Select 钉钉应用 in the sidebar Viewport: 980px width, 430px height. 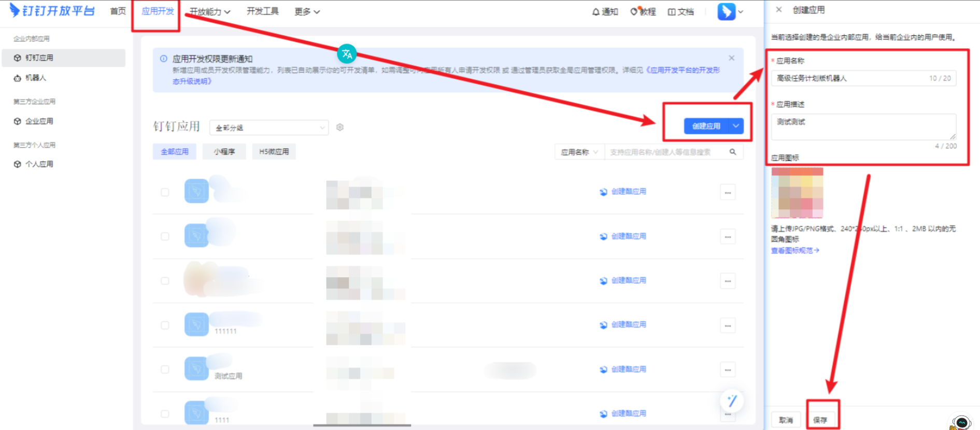tap(64, 58)
